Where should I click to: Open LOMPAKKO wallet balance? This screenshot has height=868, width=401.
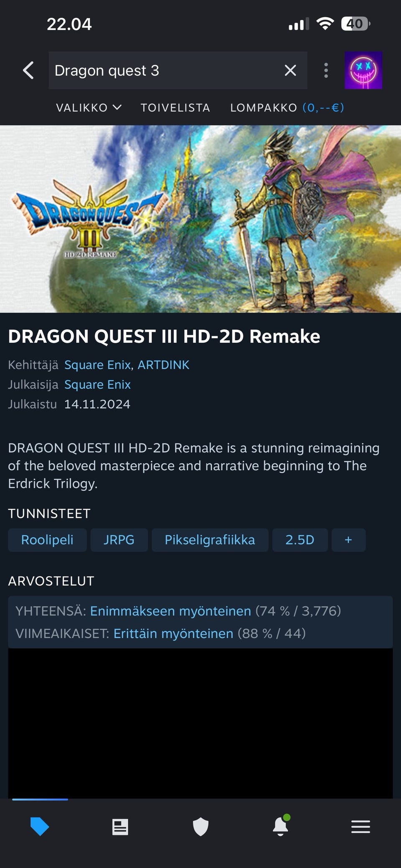click(287, 108)
